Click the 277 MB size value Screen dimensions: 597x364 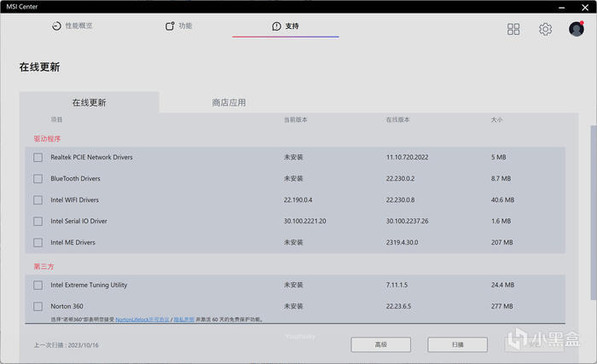click(501, 307)
